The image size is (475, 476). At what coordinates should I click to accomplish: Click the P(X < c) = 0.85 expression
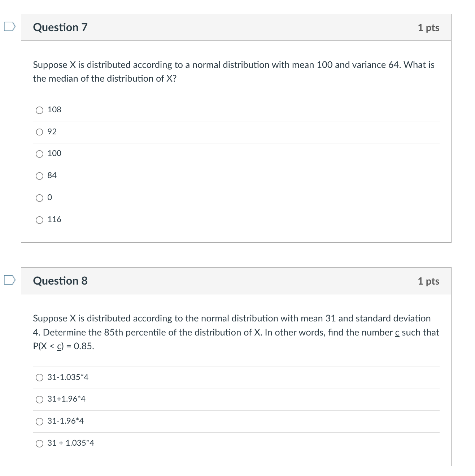(x=63, y=346)
